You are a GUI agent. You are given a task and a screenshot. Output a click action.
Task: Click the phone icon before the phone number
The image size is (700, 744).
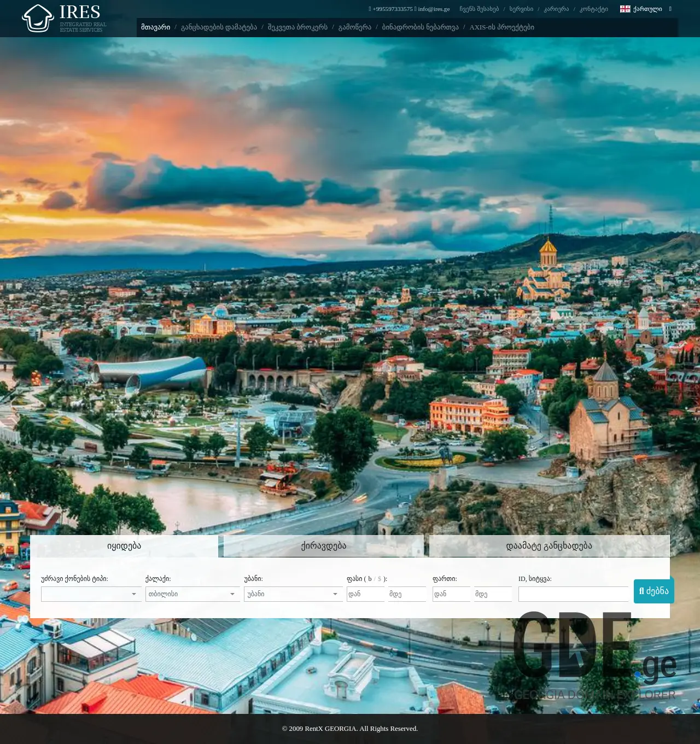click(x=369, y=9)
